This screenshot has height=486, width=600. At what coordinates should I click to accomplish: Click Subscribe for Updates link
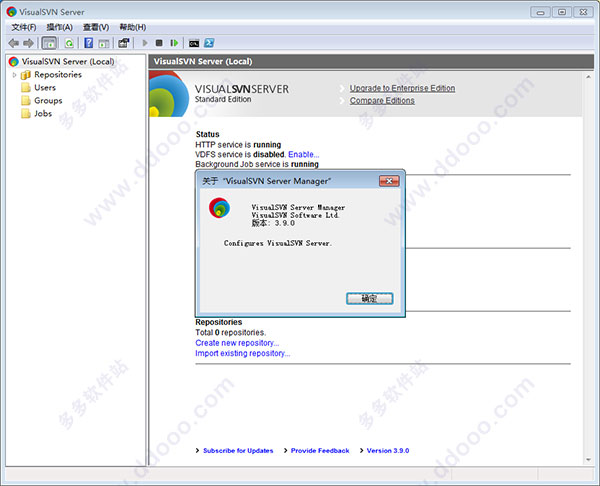tap(238, 451)
